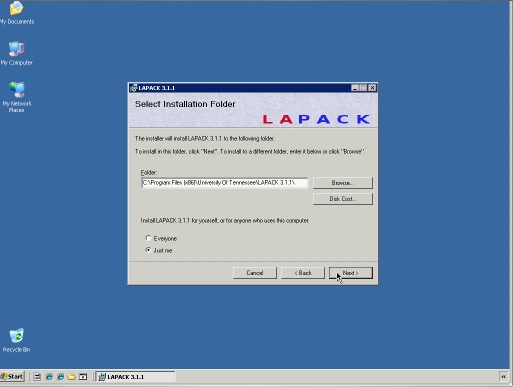
Task: Launch first Internet Explorer quick launch icon
Action: coord(49,377)
